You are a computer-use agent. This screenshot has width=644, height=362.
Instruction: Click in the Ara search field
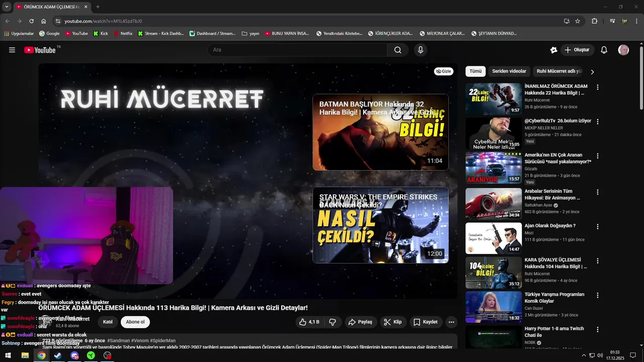point(297,50)
